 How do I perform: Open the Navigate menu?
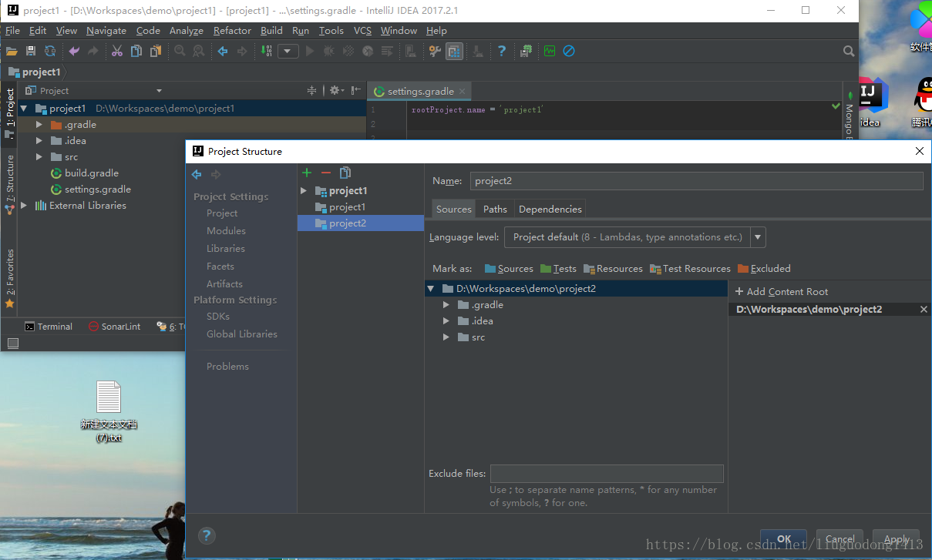pos(106,31)
